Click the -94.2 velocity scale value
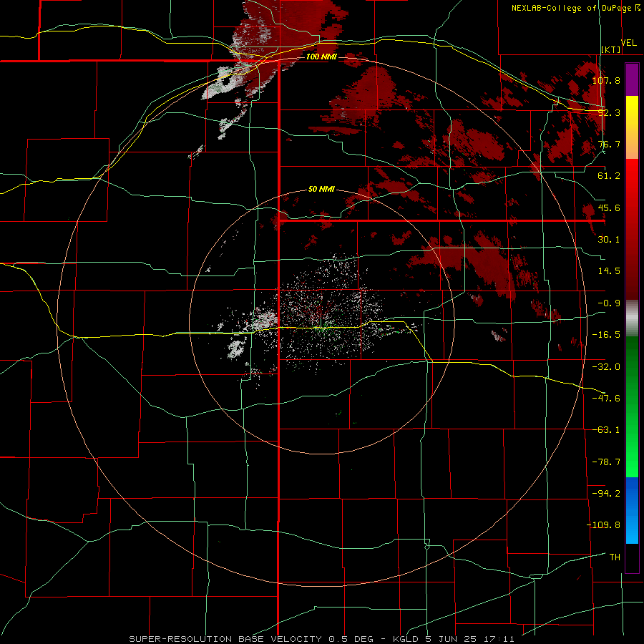The image size is (644, 644). 606,494
